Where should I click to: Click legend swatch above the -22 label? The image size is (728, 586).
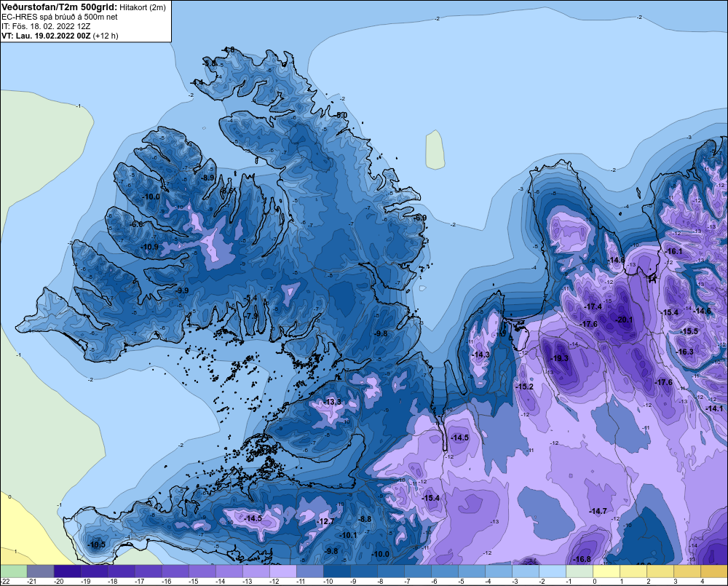pos(13,571)
